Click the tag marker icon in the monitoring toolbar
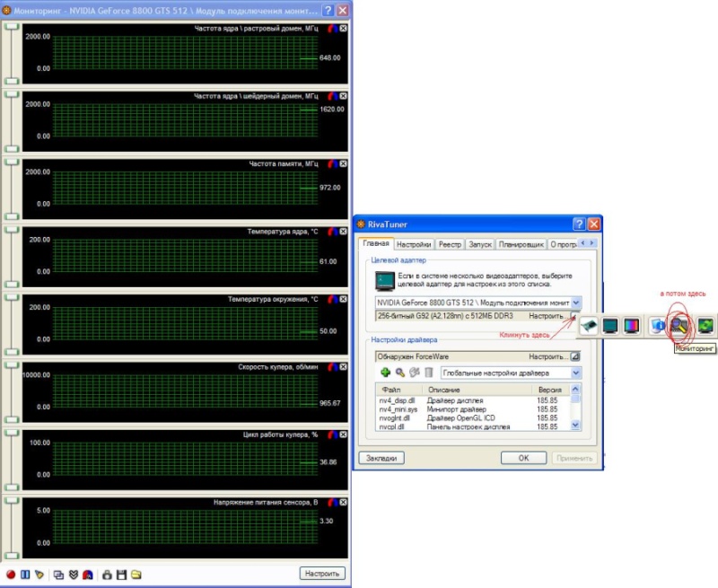This screenshot has height=588, width=718. (39, 575)
